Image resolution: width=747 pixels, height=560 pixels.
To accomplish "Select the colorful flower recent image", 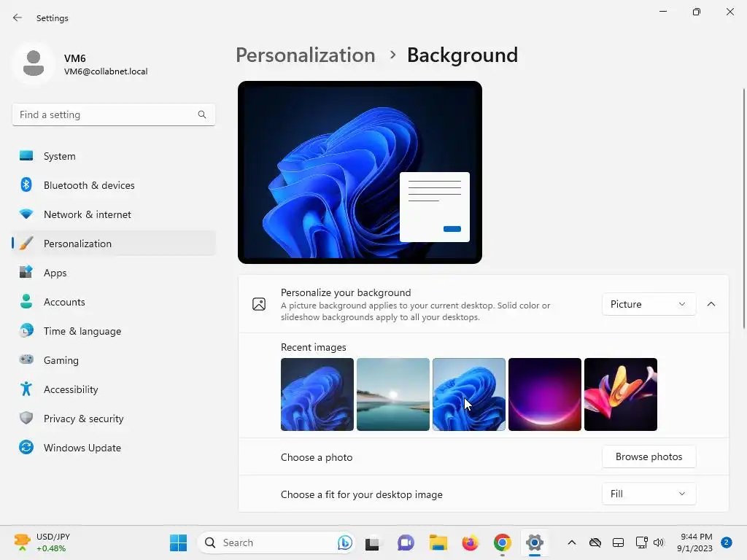I will pyautogui.click(x=621, y=394).
